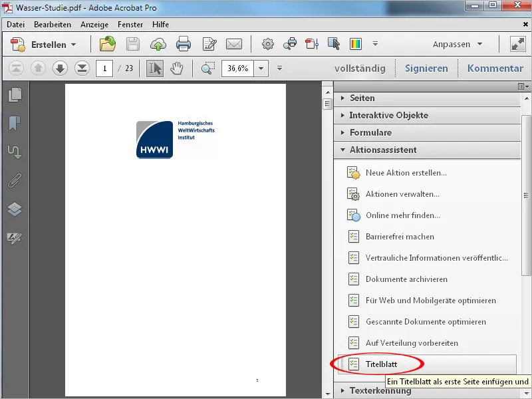Open page thumbnails sidebar panel
Viewport: 532px width, 399px height.
click(x=15, y=95)
